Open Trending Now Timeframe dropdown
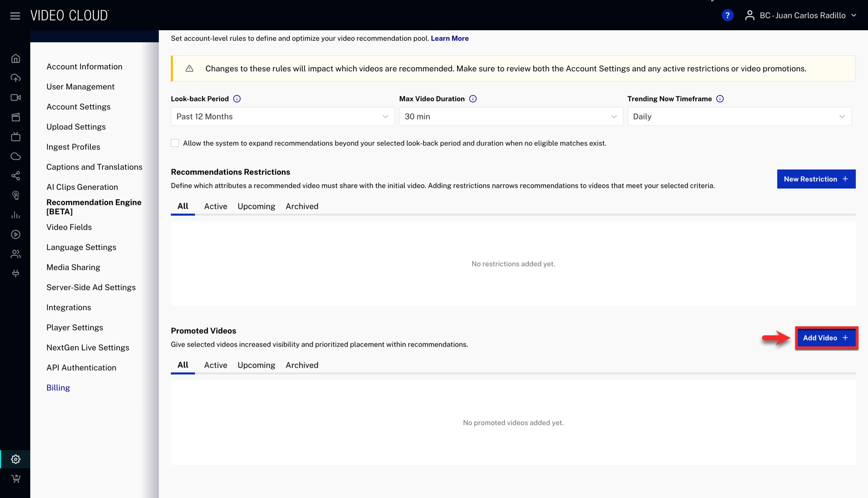Image resolution: width=868 pixels, height=498 pixels. coord(739,116)
